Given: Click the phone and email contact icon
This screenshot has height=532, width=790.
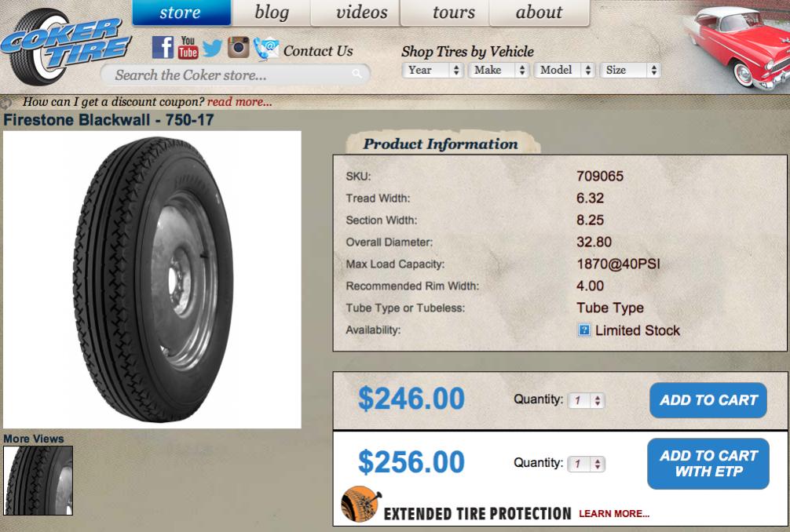Looking at the screenshot, I should coord(266,49).
